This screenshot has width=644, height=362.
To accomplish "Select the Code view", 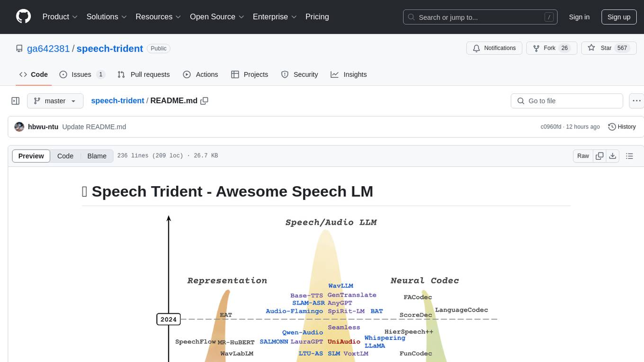I will [x=65, y=156].
